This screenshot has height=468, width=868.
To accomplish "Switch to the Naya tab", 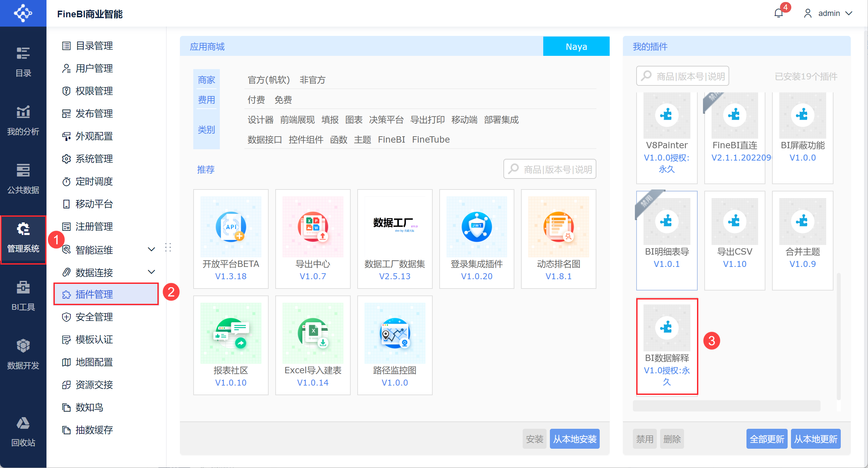I will (576, 47).
